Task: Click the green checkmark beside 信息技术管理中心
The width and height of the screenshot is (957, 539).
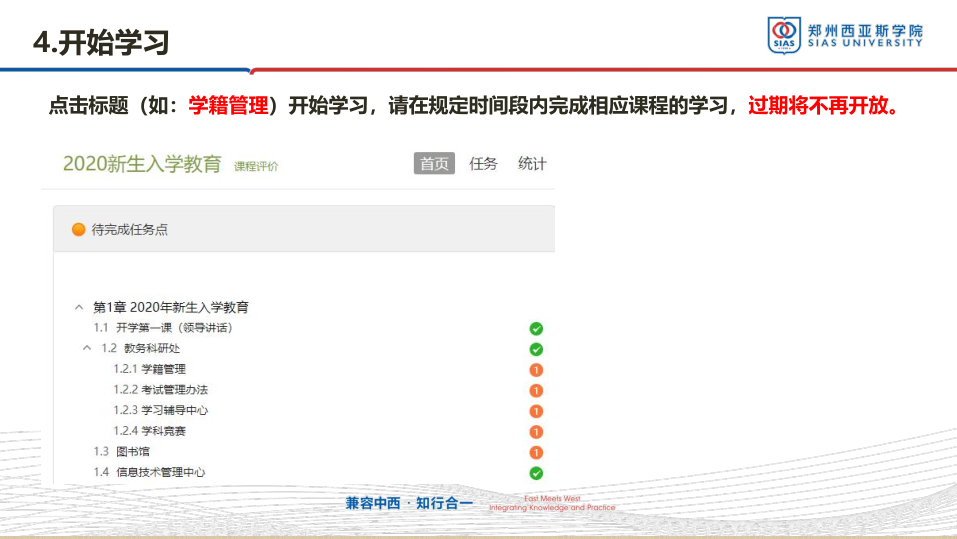Action: pyautogui.click(x=536, y=473)
